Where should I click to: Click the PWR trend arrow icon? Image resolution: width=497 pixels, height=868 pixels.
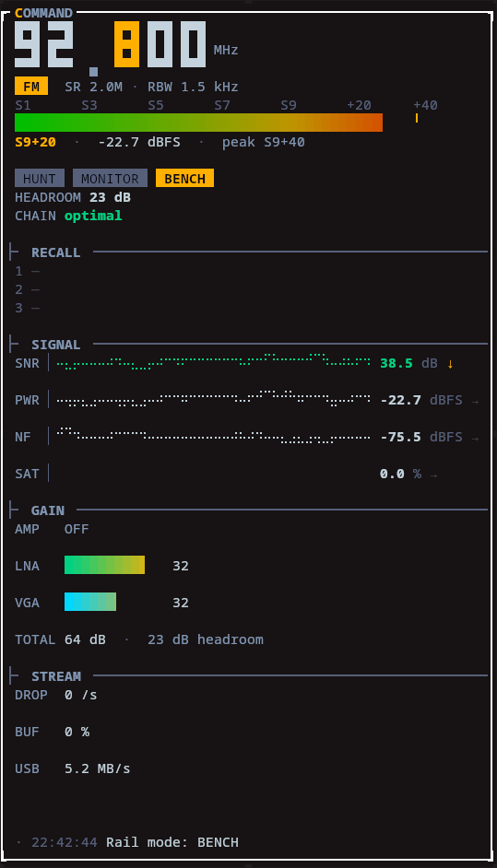pyautogui.click(x=475, y=401)
